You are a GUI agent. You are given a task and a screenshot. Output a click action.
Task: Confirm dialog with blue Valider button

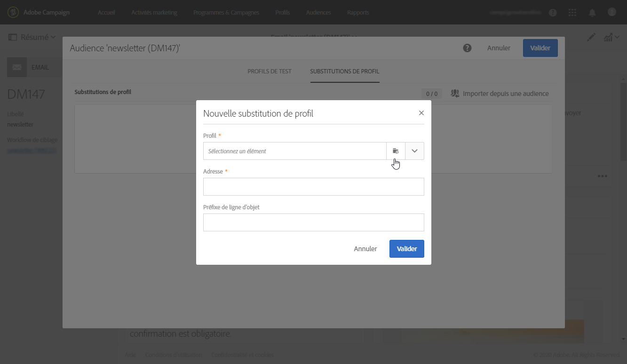407,249
